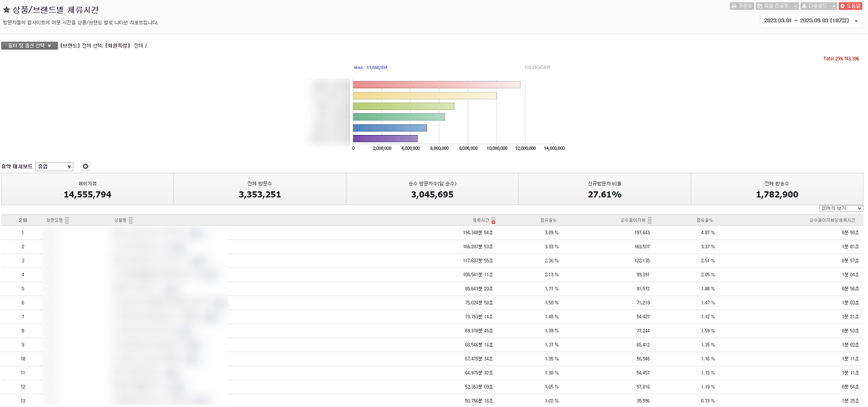The height and width of the screenshot is (407, 868).
Task: Click the red top bar in chart
Action: click(437, 84)
